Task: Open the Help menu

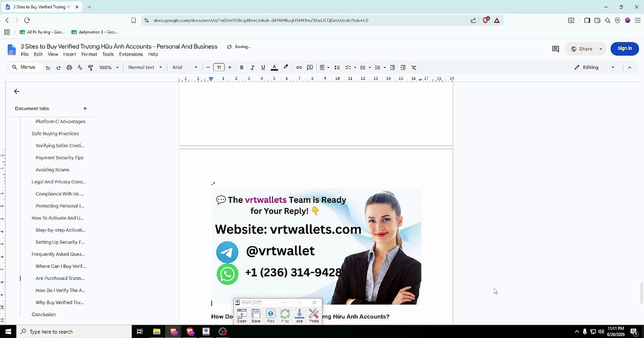Action: (153, 54)
